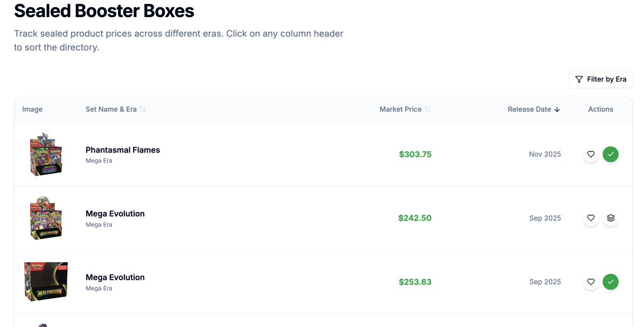
Task: Click the black Mega Evolution box thumbnail
Action: [46, 282]
